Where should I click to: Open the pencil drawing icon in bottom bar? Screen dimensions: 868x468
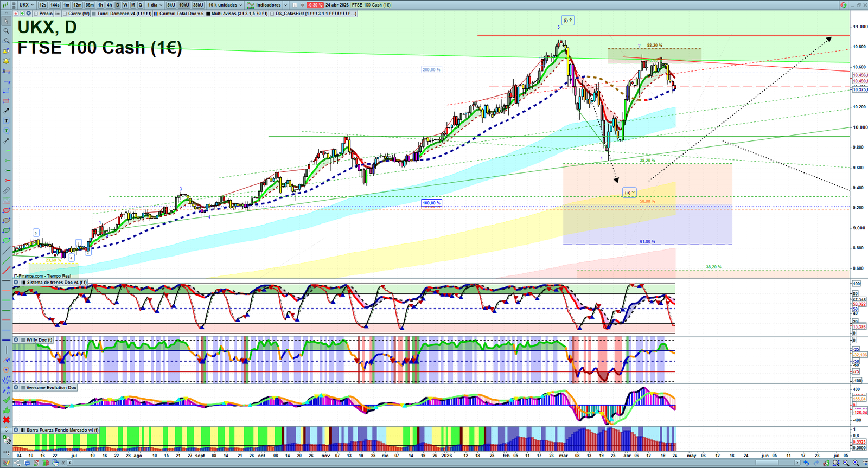coord(7,463)
